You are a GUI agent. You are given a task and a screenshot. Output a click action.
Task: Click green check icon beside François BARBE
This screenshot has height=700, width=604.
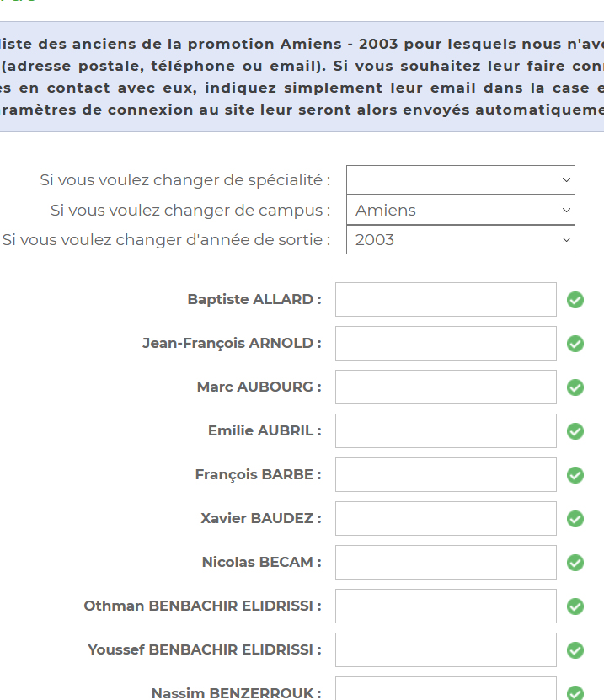click(575, 475)
